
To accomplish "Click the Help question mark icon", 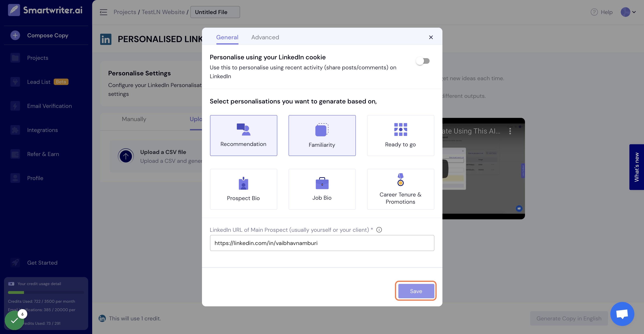I will [x=594, y=12].
